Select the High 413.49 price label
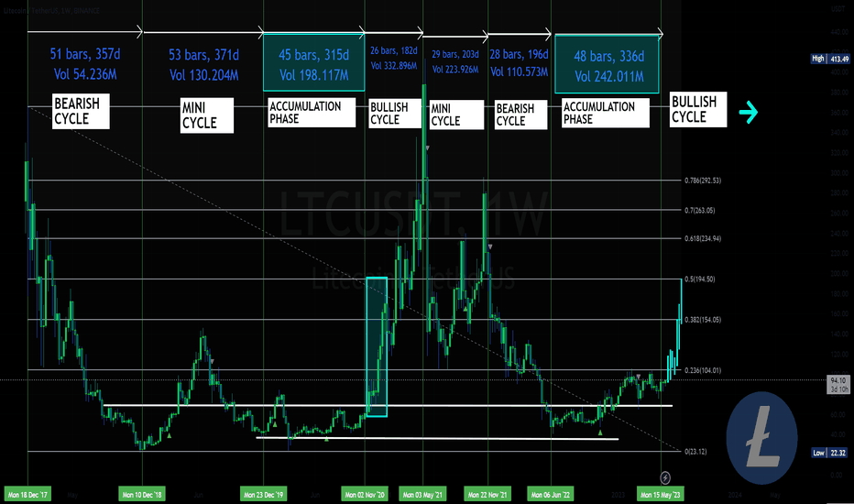Image resolution: width=854 pixels, height=504 pixels. coord(830,59)
